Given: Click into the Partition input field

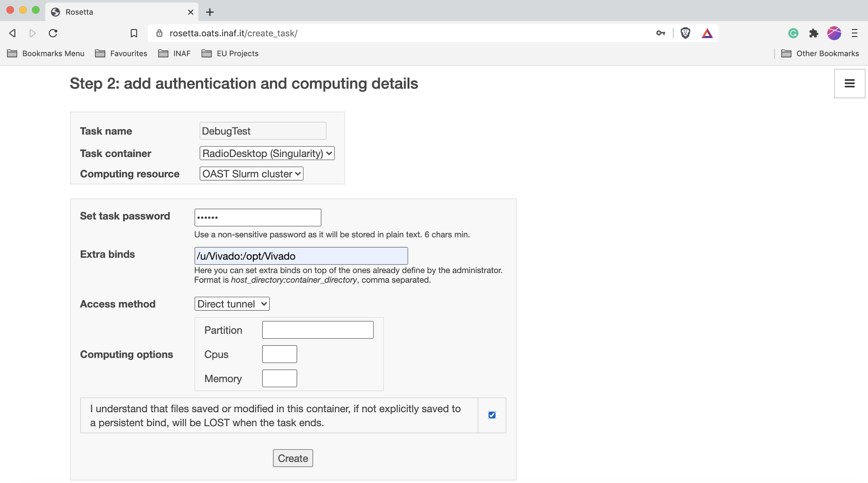Looking at the screenshot, I should tap(317, 330).
